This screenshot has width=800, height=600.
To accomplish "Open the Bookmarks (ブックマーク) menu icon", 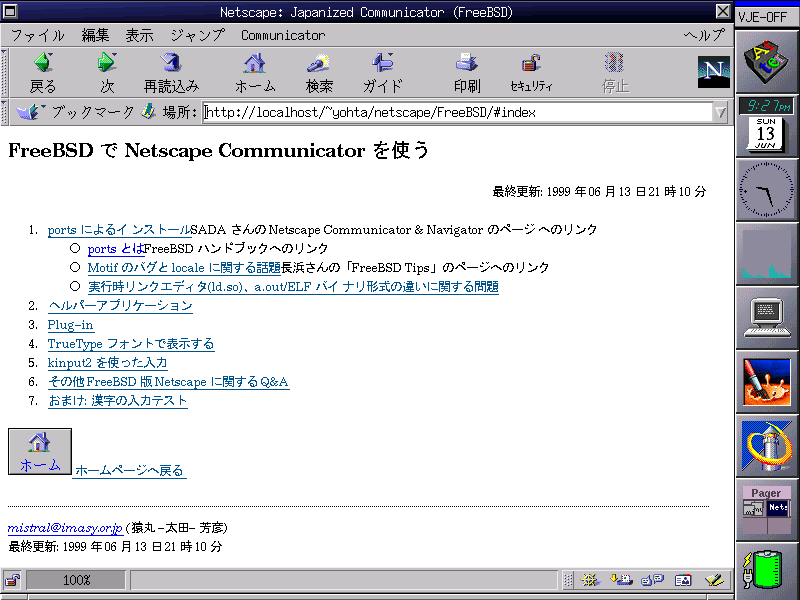I will [x=30, y=111].
